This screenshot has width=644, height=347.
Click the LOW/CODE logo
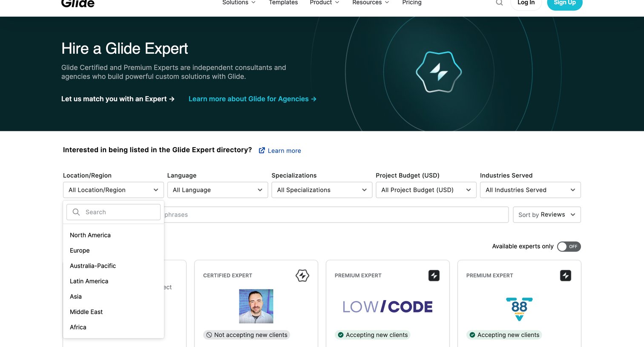tap(388, 307)
